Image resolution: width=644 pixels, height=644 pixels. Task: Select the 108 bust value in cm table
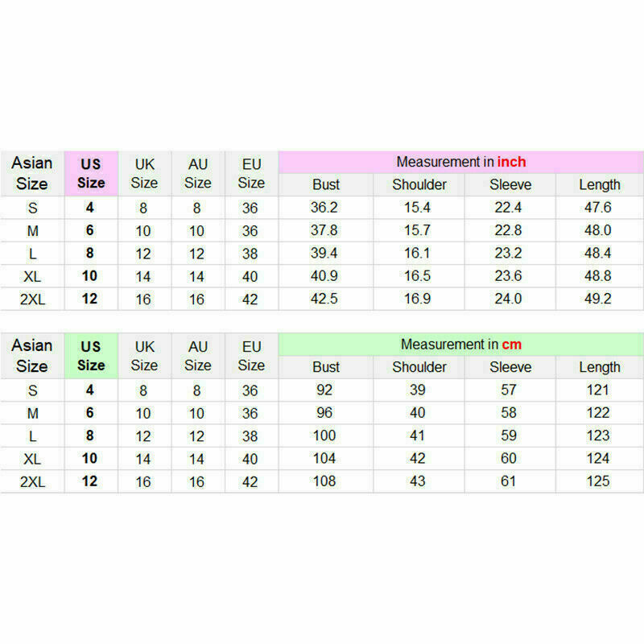tap(326, 481)
